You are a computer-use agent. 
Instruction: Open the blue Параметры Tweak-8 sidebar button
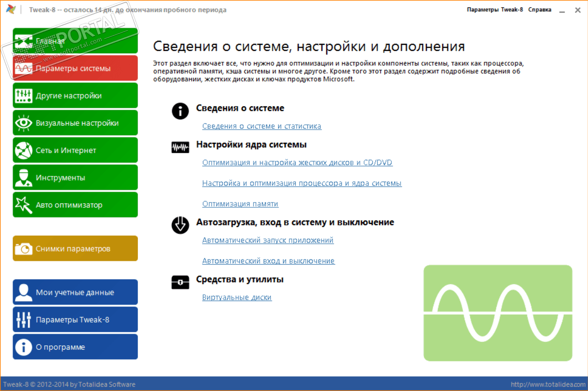click(x=75, y=319)
